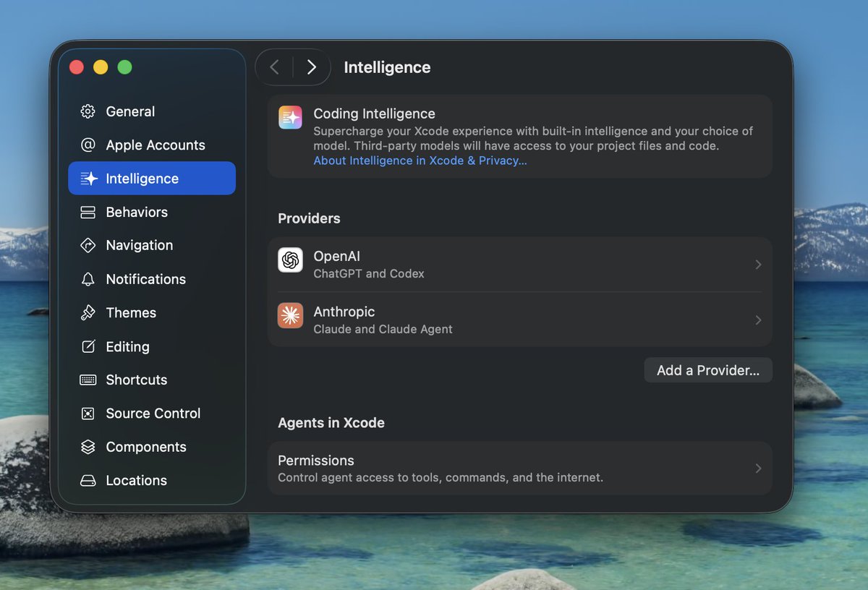Open the Shortcuts settings pane
The width and height of the screenshot is (868, 590).
tap(152, 380)
